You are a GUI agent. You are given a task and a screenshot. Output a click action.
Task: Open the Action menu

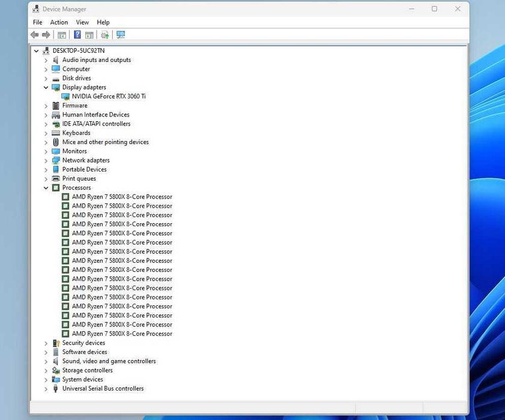(59, 22)
